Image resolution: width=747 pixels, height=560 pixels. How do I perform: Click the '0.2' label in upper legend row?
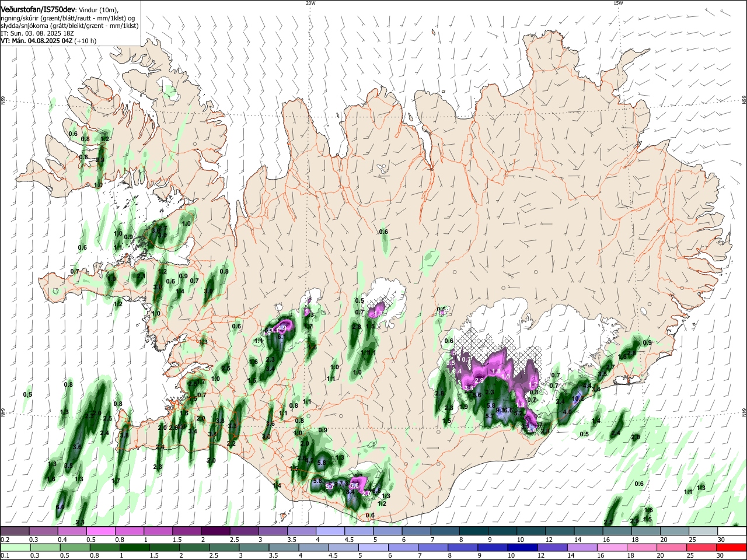(x=5, y=539)
